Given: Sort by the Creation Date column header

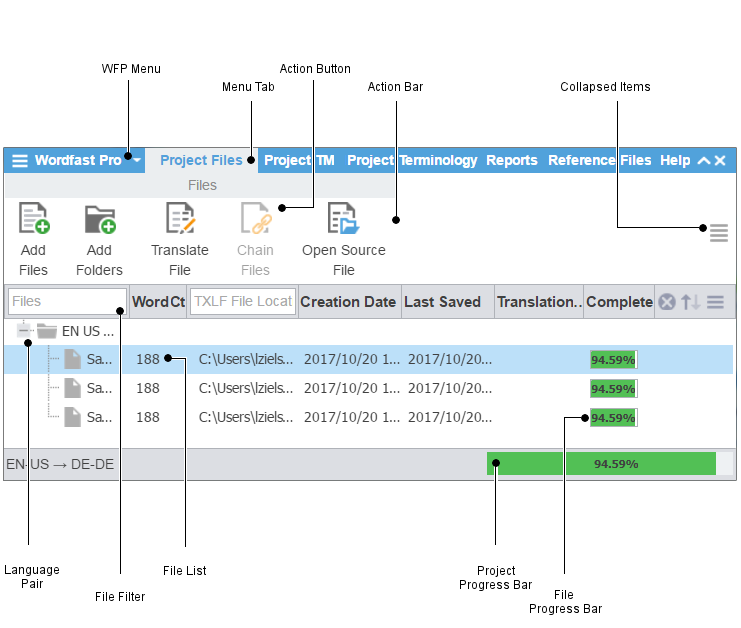Looking at the screenshot, I should (348, 302).
